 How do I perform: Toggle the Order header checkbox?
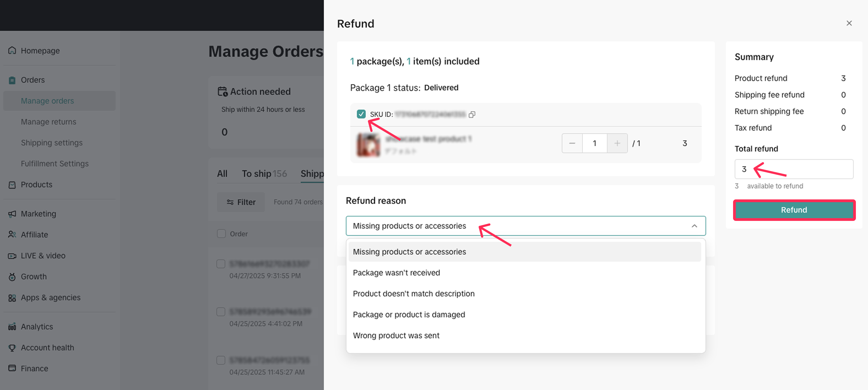pos(221,234)
